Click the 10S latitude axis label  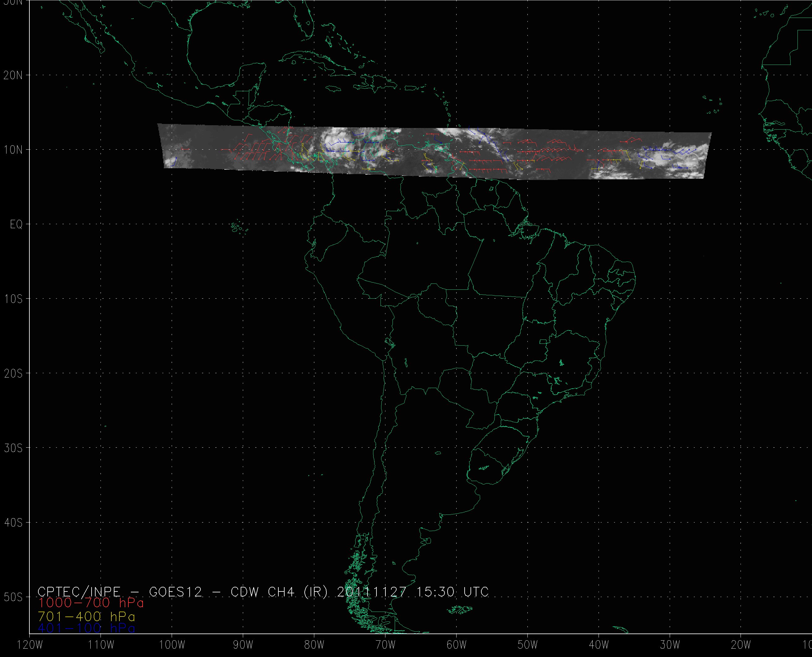13,299
